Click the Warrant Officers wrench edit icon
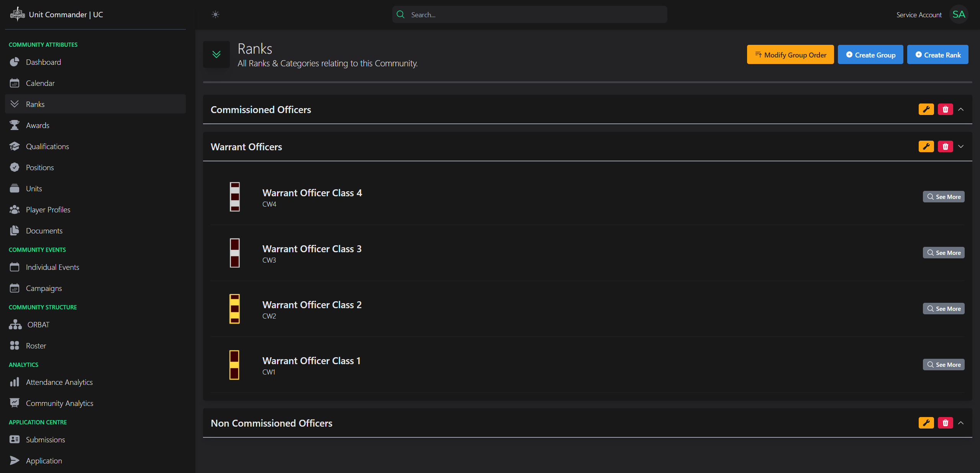The image size is (980, 473). 926,146
